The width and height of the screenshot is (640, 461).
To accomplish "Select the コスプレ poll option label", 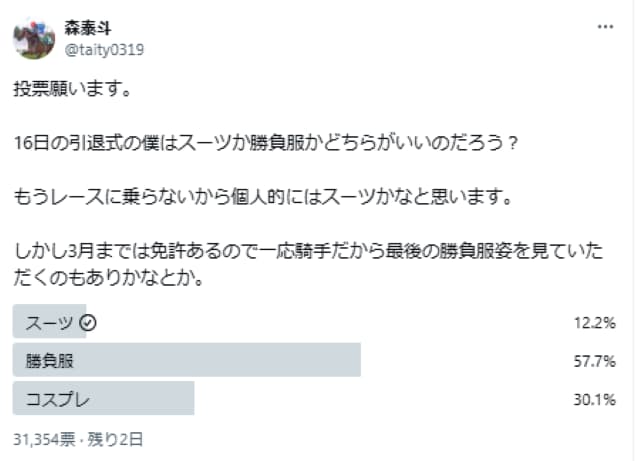I will tap(57, 399).
